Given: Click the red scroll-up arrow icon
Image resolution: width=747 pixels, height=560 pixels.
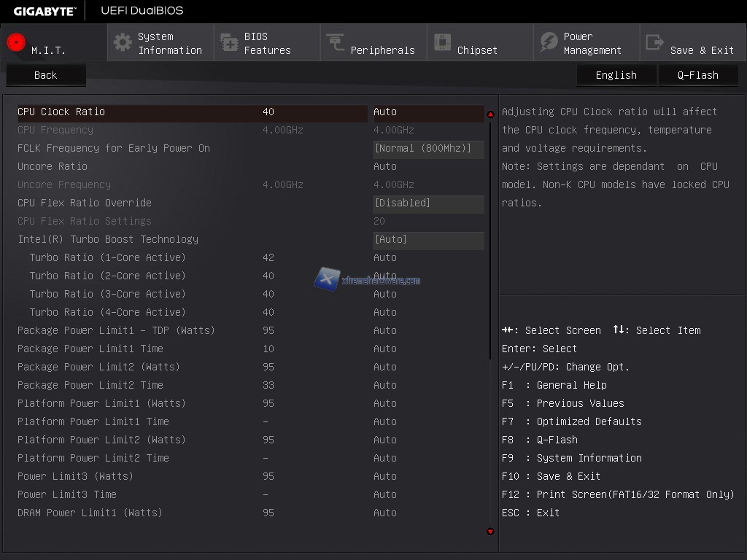Looking at the screenshot, I should (x=490, y=114).
